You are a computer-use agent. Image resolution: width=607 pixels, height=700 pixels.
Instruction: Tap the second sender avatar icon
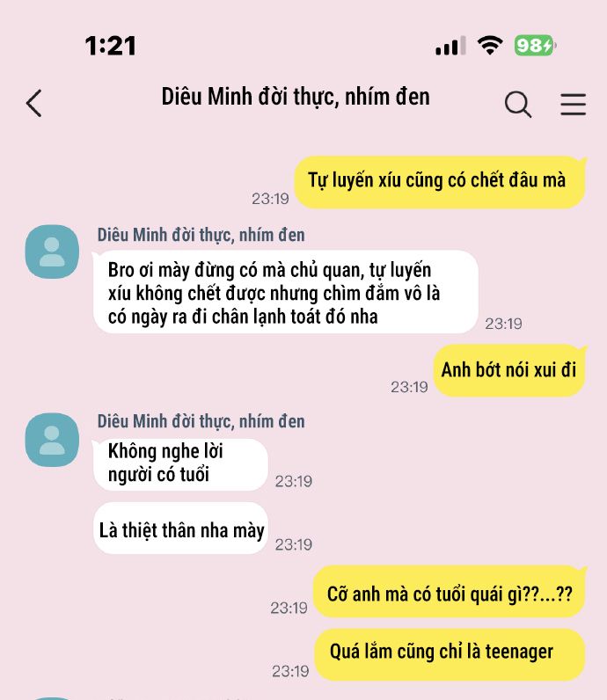tap(52, 440)
